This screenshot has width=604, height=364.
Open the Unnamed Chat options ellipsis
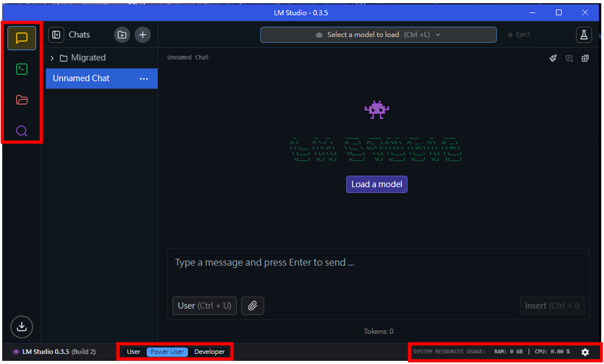point(144,79)
